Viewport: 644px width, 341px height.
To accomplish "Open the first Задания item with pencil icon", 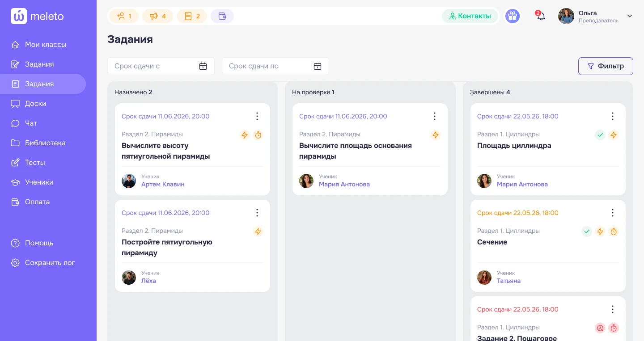I will [x=43, y=64].
